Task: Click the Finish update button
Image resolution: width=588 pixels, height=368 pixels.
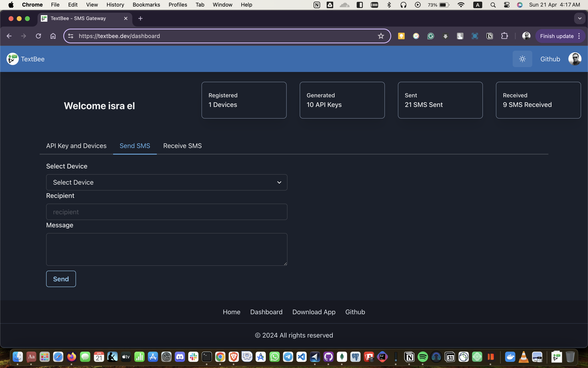Action: [557, 36]
